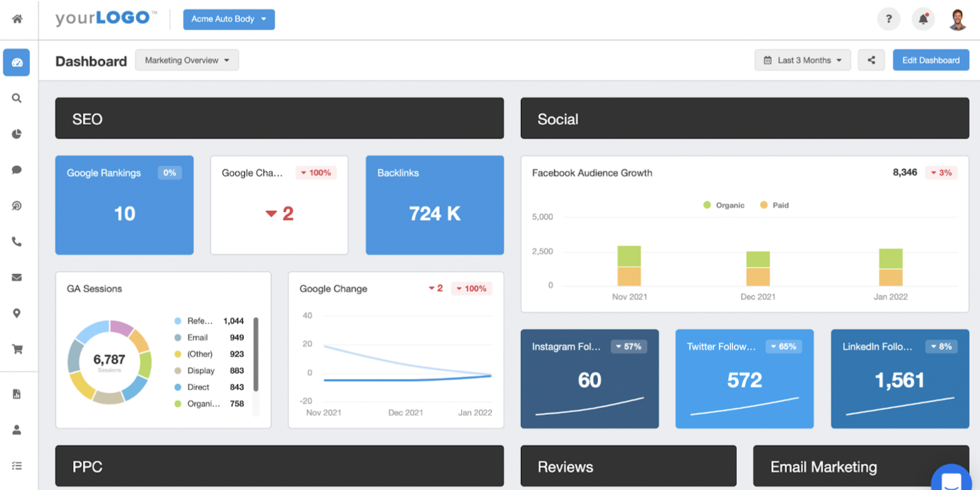Viewport: 980px width, 490px height.
Task: Open the Reviews section header
Action: [x=628, y=466]
